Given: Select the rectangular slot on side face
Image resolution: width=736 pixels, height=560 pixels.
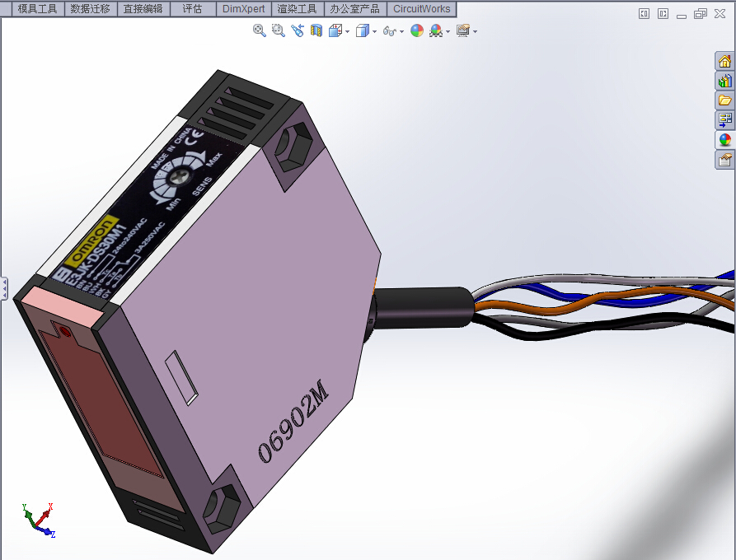Looking at the screenshot, I should (x=181, y=377).
